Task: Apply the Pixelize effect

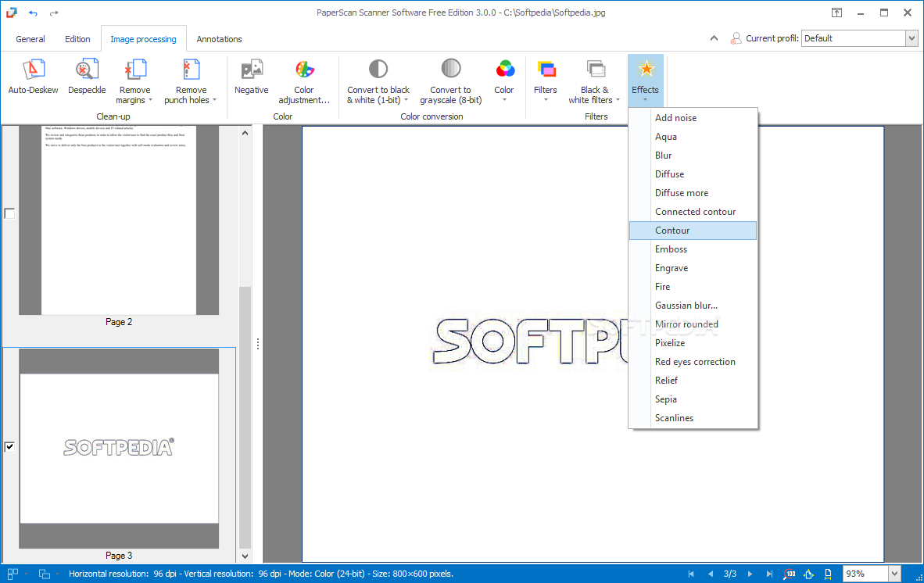Action: pyautogui.click(x=693, y=343)
